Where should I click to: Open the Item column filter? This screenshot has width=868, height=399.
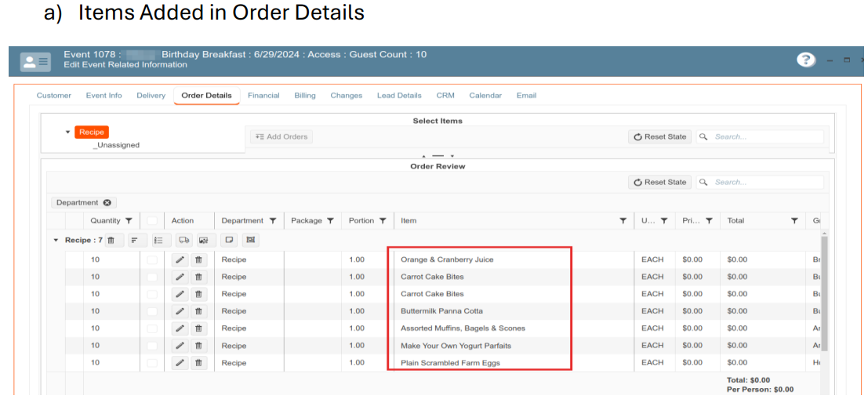point(623,221)
